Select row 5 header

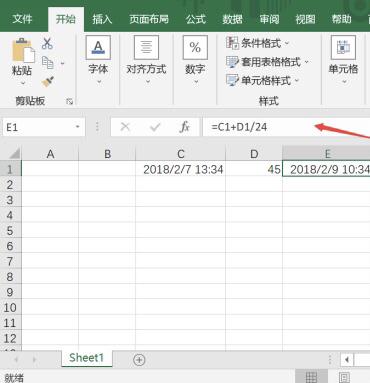pos(10,230)
